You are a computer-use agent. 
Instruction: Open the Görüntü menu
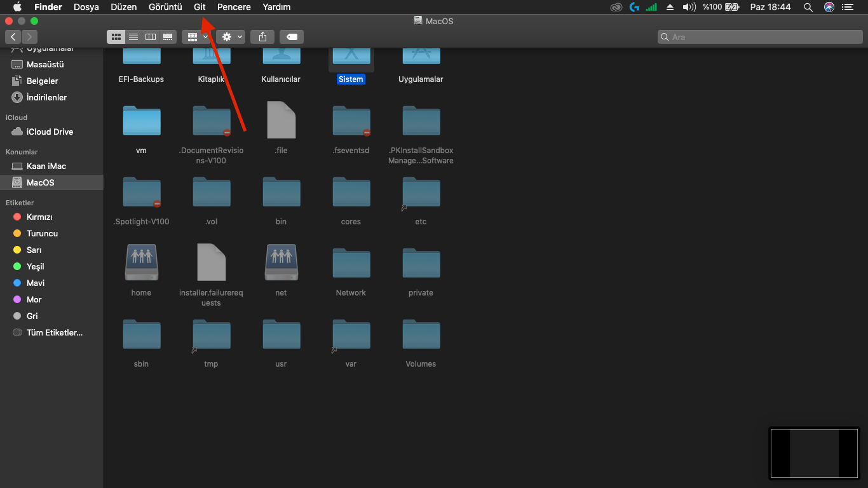click(x=165, y=7)
